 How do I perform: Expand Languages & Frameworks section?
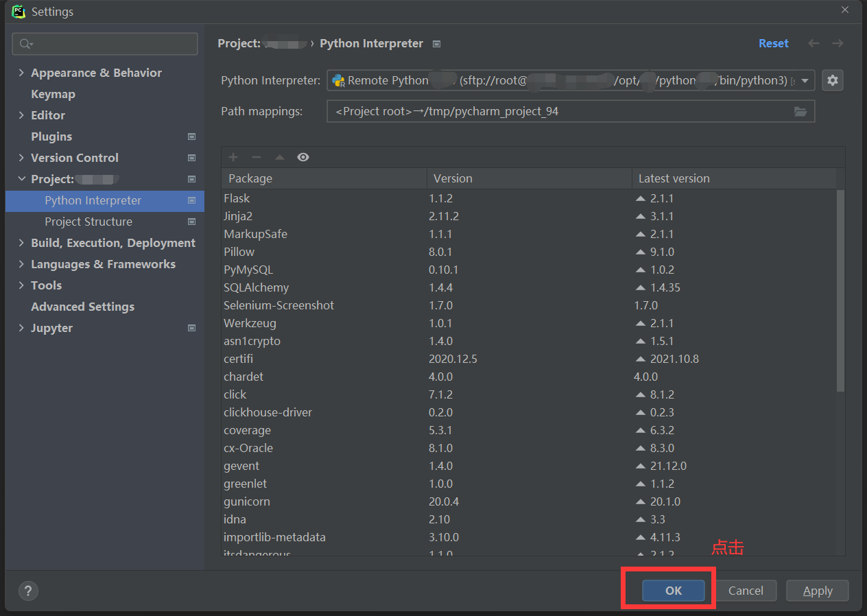21,264
